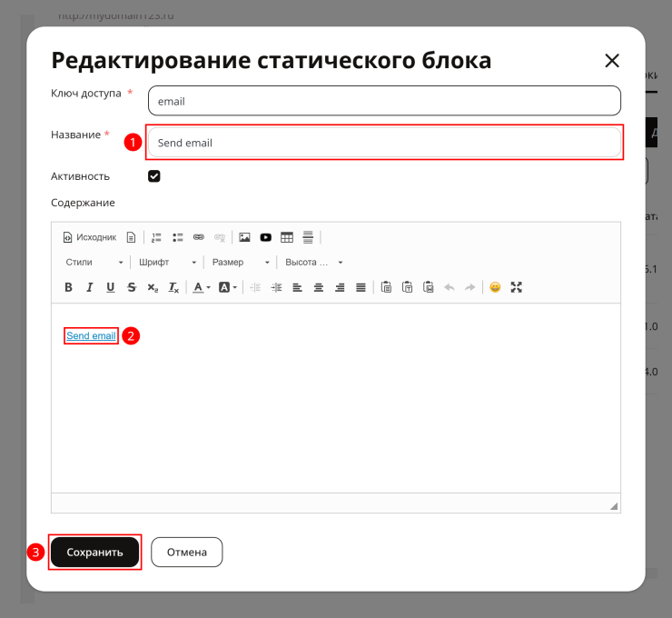Click the Активность label

click(x=80, y=176)
